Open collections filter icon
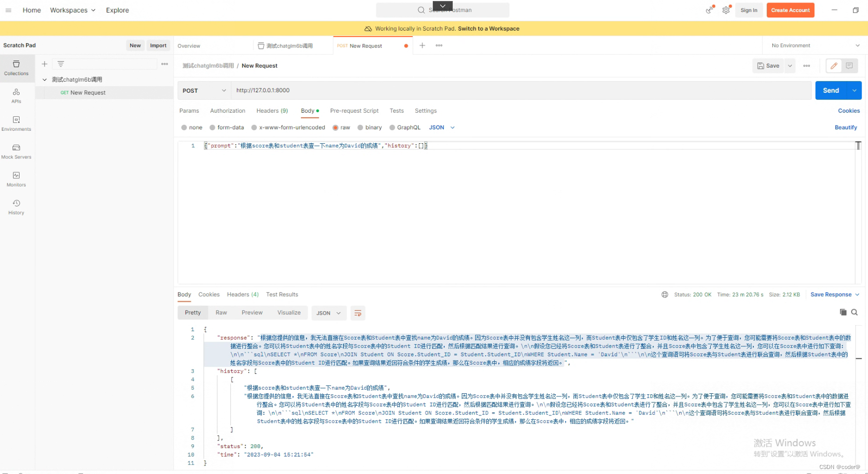 point(61,64)
